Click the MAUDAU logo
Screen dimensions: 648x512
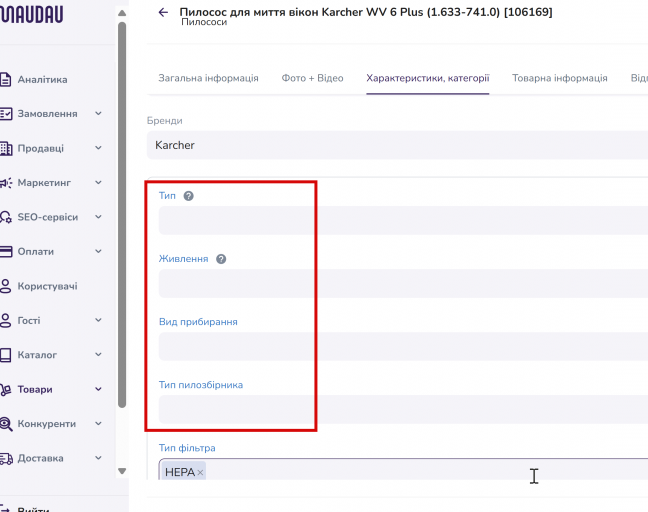31,14
